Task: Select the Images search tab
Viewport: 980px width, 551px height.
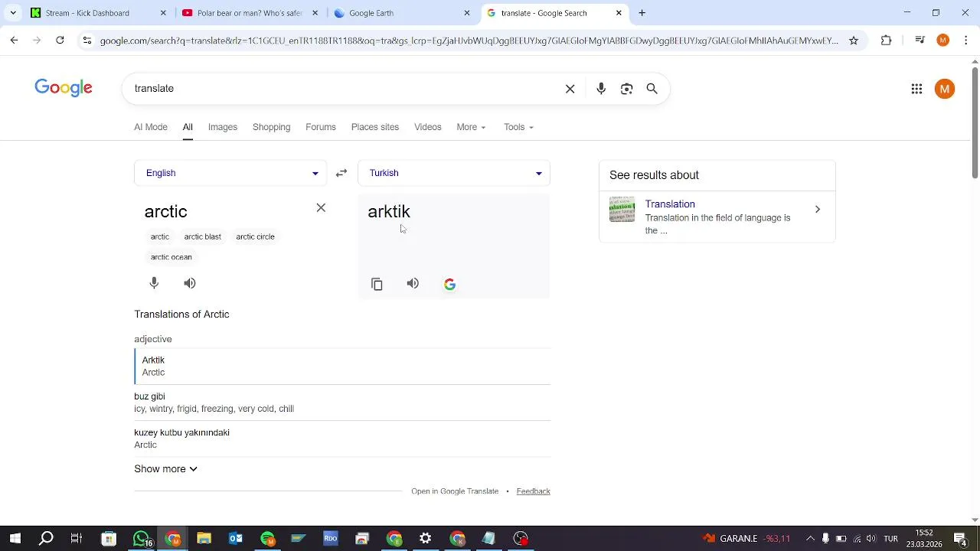Action: click(x=223, y=127)
